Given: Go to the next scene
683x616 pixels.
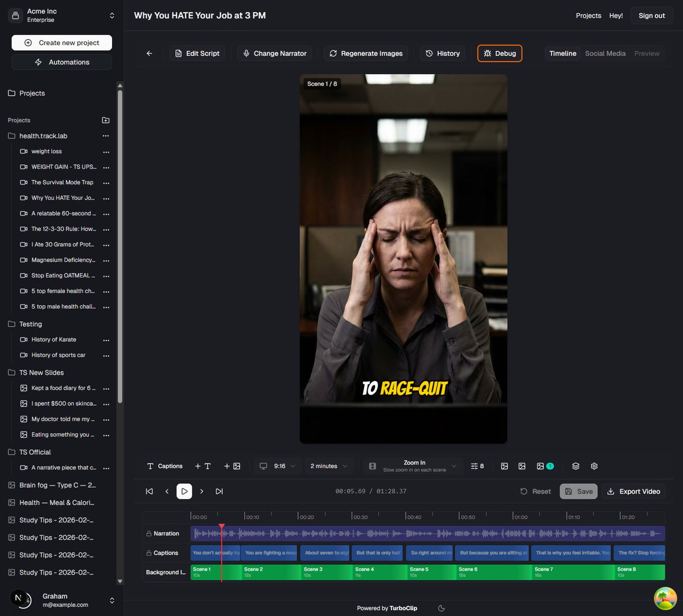Looking at the screenshot, I should [201, 491].
